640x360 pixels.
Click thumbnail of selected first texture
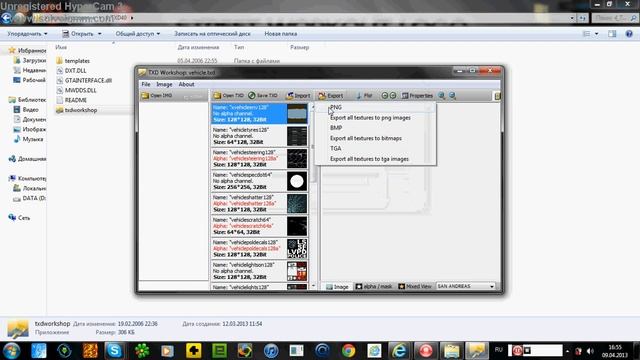(297, 113)
